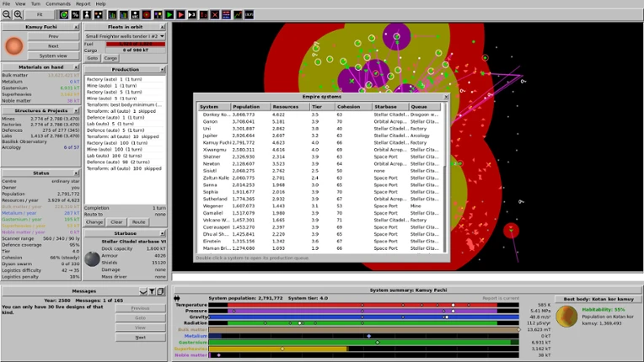Close the Empire systems dialog
The width and height of the screenshot is (644, 362).
[446, 97]
